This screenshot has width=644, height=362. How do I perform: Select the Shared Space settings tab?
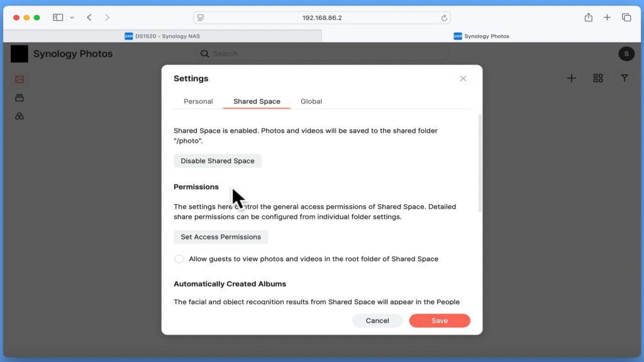(257, 101)
